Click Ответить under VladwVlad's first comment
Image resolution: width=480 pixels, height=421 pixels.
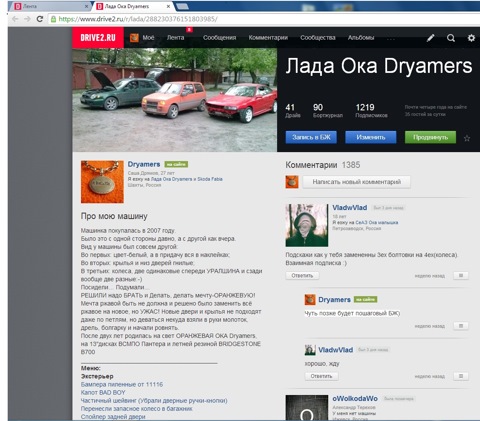(x=302, y=275)
